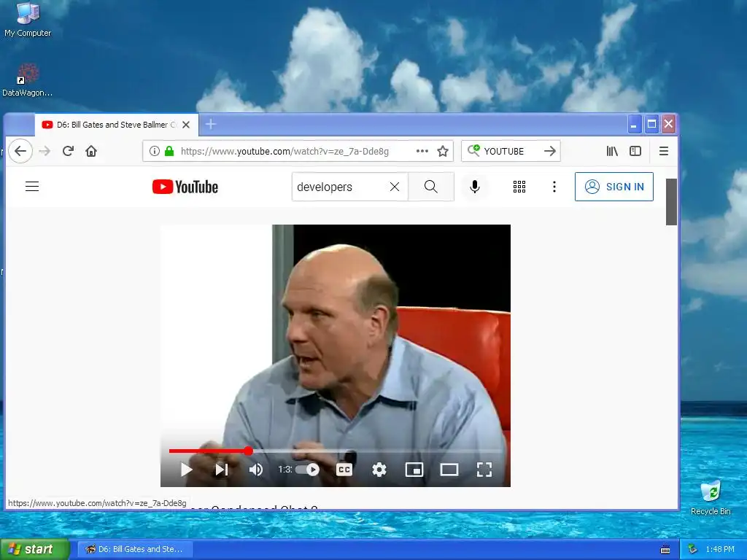Open YouTube settings three-dot menu
This screenshot has width=747, height=560.
click(554, 187)
